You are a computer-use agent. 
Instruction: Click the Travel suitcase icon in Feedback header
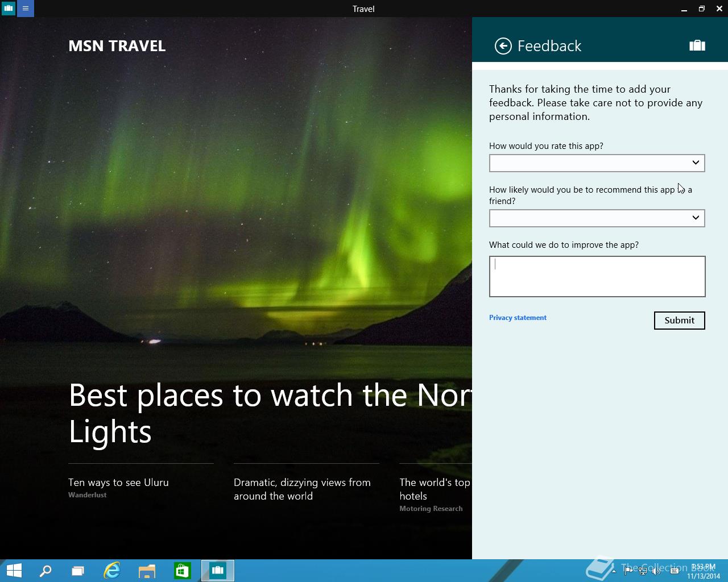[697, 45]
